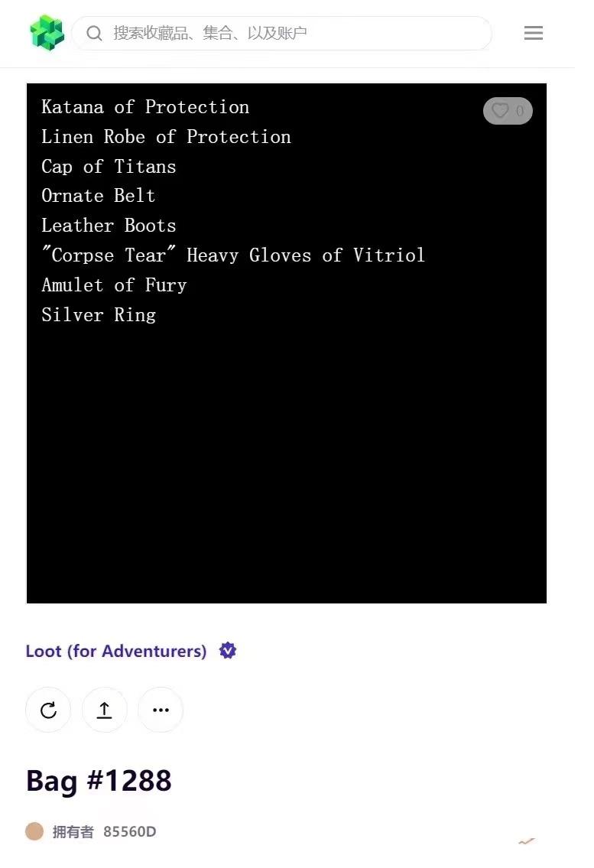Expand the three-dot more options menu

(161, 710)
